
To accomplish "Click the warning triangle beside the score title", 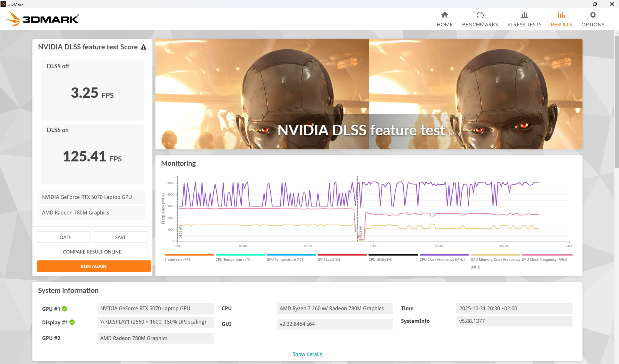I will 143,47.
